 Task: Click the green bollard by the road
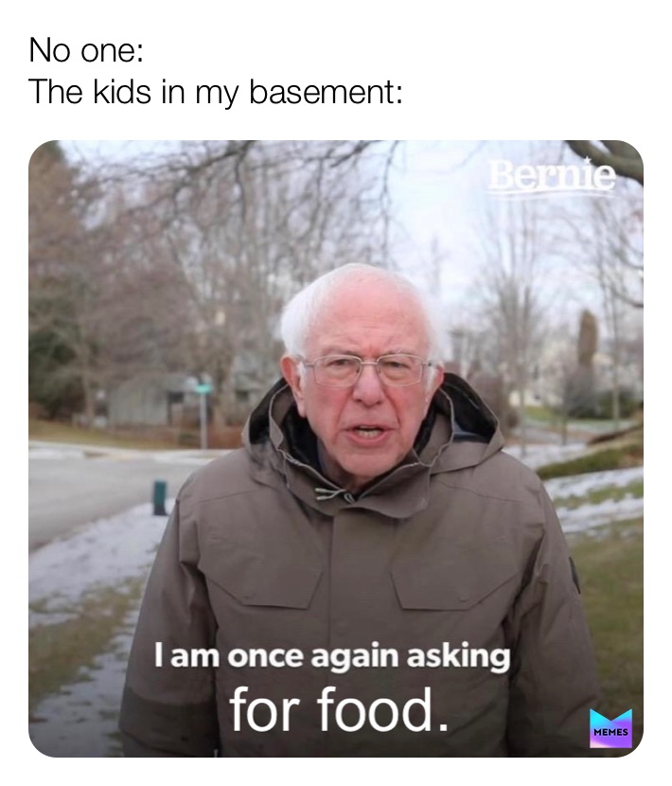(x=160, y=497)
